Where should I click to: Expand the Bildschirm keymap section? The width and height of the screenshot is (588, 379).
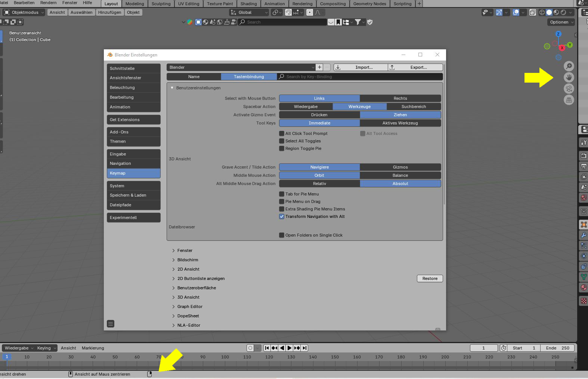(x=173, y=260)
